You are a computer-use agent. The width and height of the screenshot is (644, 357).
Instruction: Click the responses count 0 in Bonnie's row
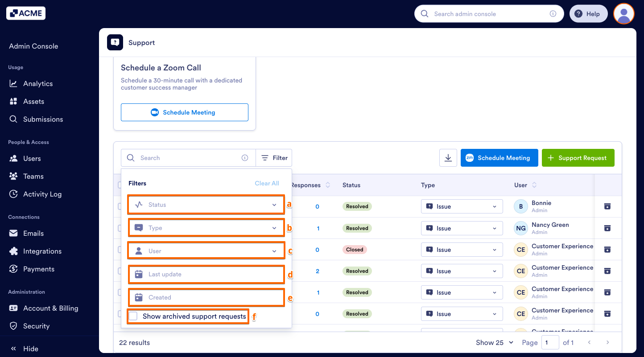318,206
